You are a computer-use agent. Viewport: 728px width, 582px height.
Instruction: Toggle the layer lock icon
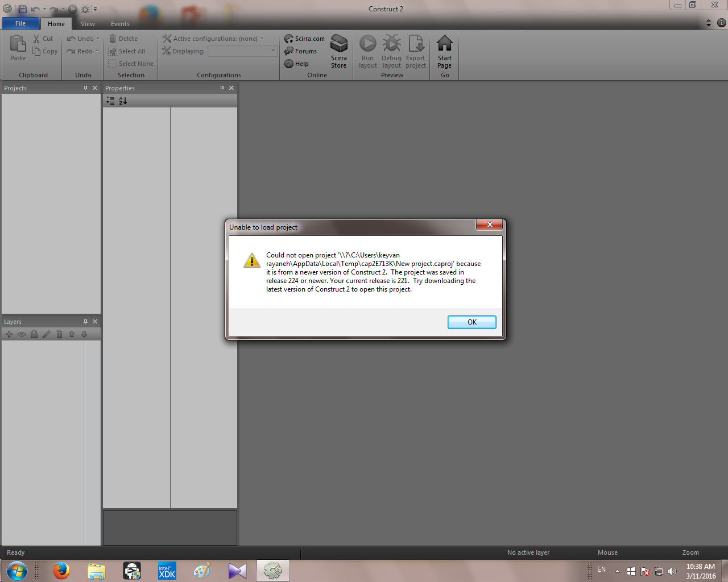coord(34,334)
